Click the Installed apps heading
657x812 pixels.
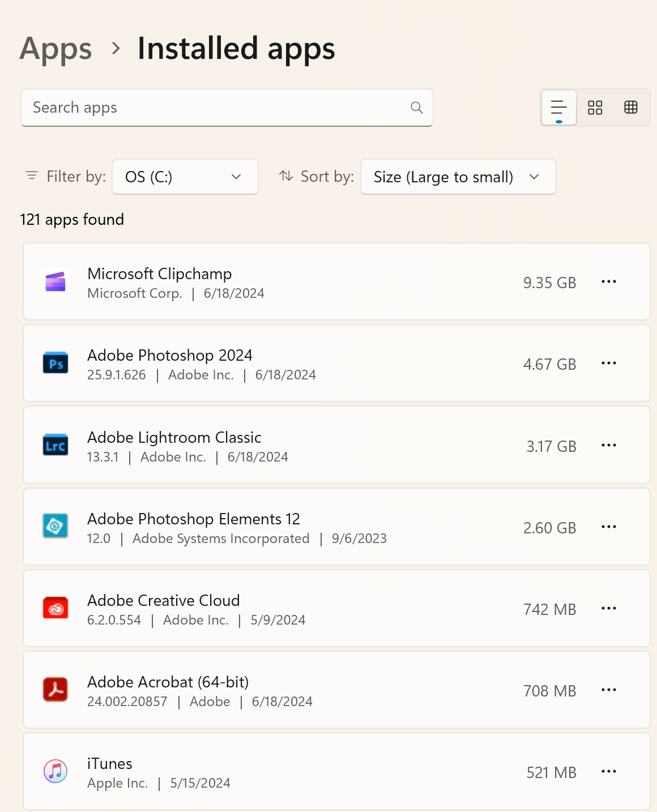pos(236,49)
